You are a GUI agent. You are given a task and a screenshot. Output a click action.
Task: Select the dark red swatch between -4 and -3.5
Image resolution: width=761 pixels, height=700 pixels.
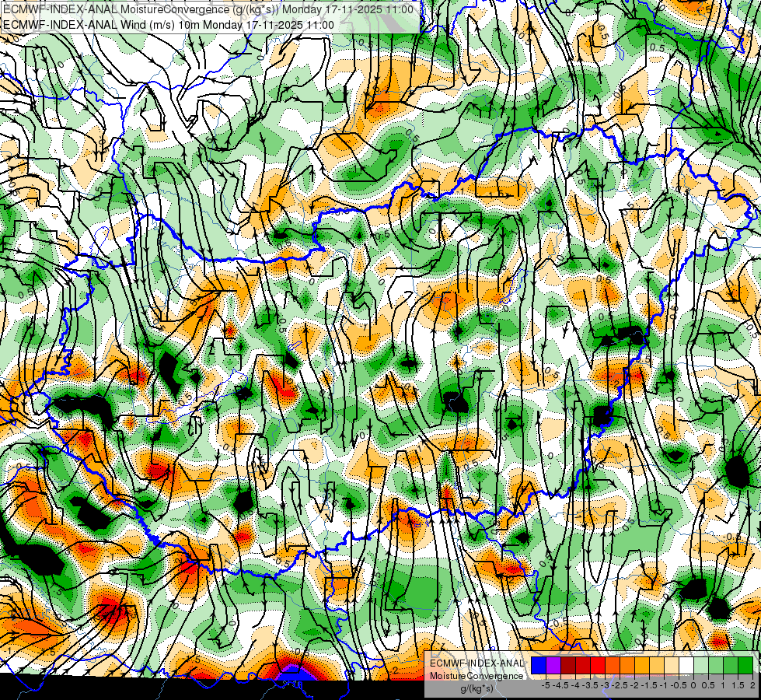(583, 665)
